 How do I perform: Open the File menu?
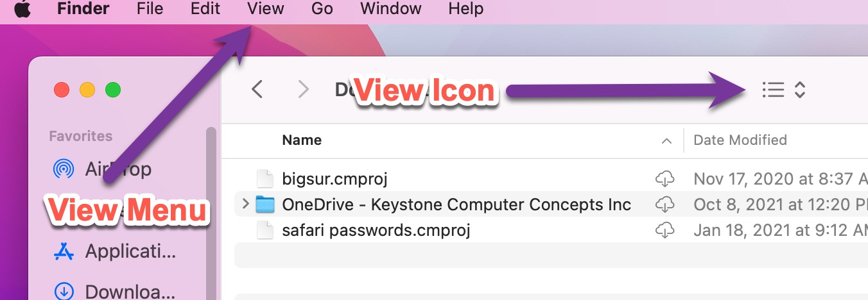click(x=150, y=9)
